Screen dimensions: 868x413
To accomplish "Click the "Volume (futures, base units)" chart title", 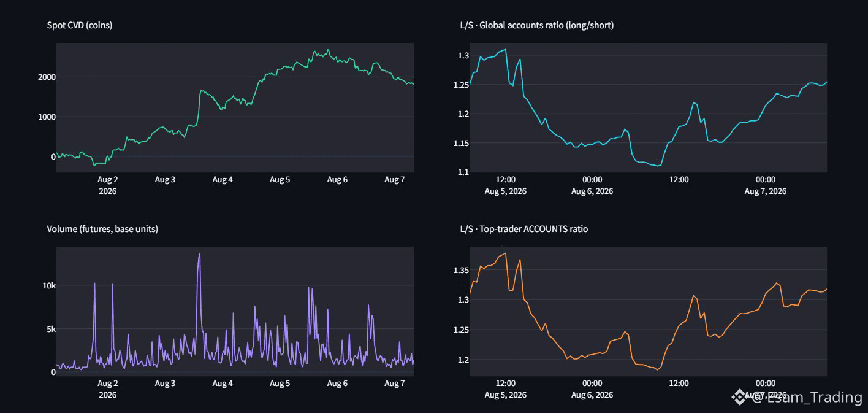I will (x=102, y=229).
